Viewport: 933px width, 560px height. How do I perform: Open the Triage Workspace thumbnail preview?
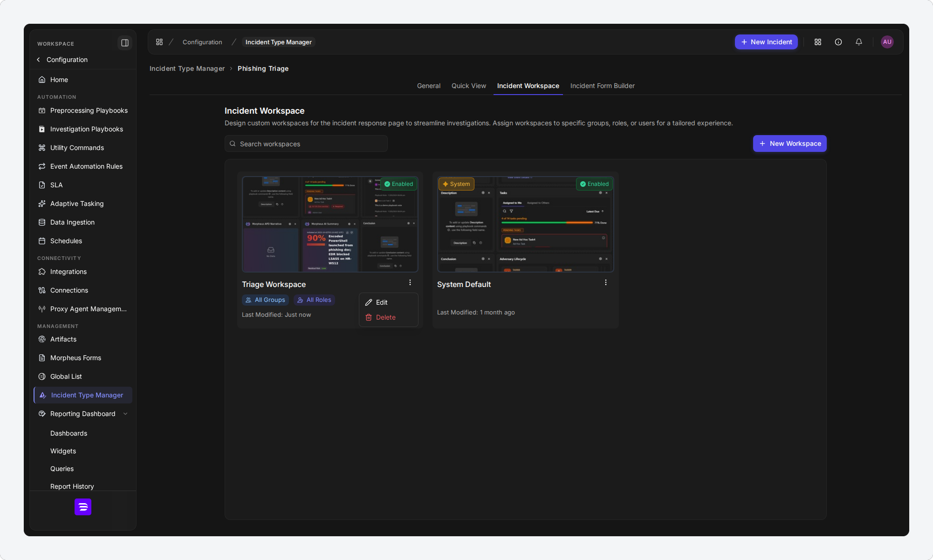[x=330, y=224]
